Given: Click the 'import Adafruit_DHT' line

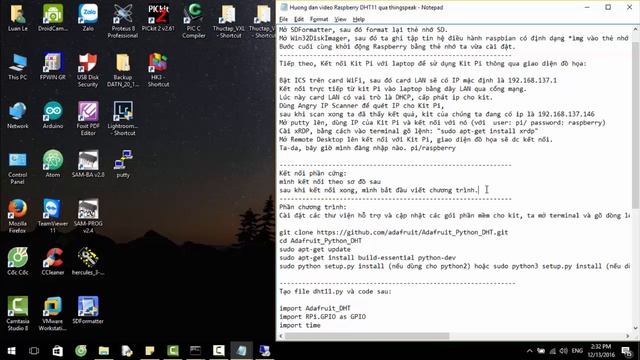Looking at the screenshot, I should tap(315, 308).
